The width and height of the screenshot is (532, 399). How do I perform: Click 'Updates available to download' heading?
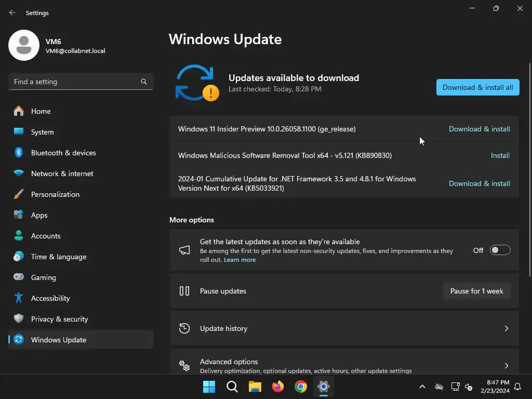294,78
